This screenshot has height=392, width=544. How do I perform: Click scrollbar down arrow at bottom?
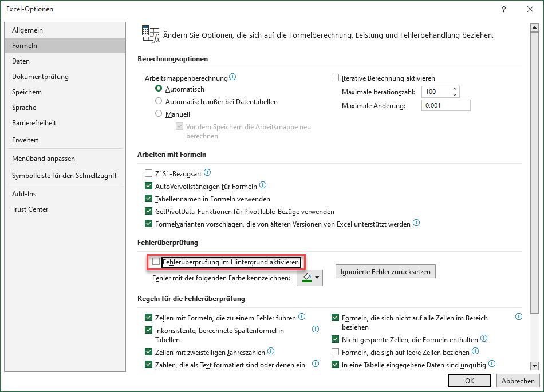534,366
